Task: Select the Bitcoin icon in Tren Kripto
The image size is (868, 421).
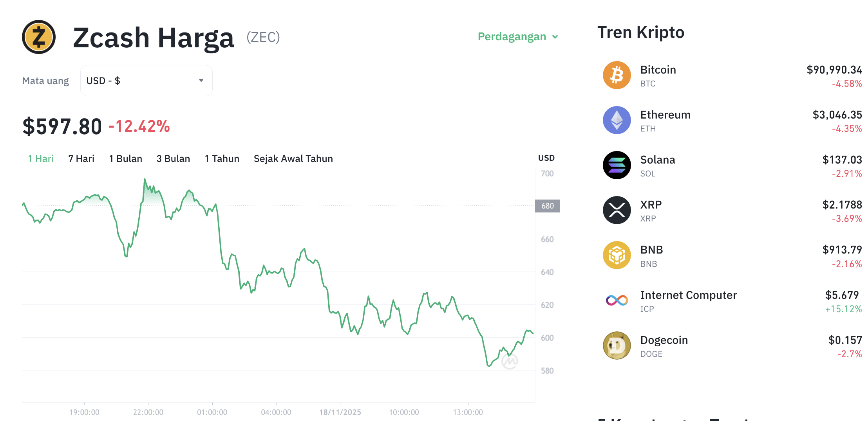Action: (x=616, y=75)
